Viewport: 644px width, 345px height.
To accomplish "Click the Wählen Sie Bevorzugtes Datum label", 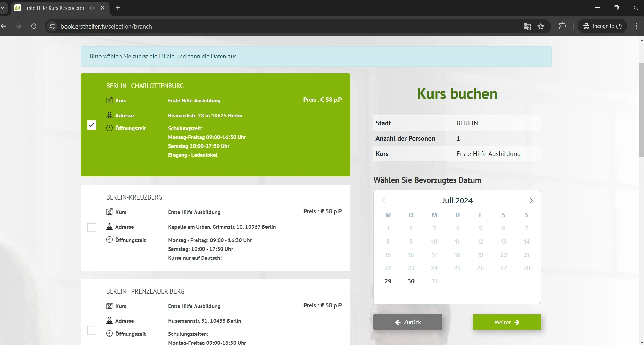I will [427, 180].
